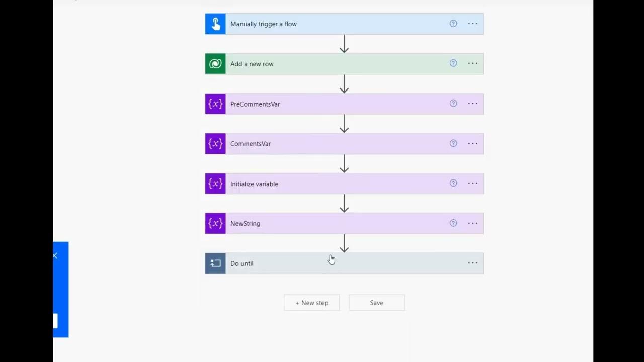The image size is (644, 362).
Task: Click the variable icon on Initialize variable step
Action: 215,184
